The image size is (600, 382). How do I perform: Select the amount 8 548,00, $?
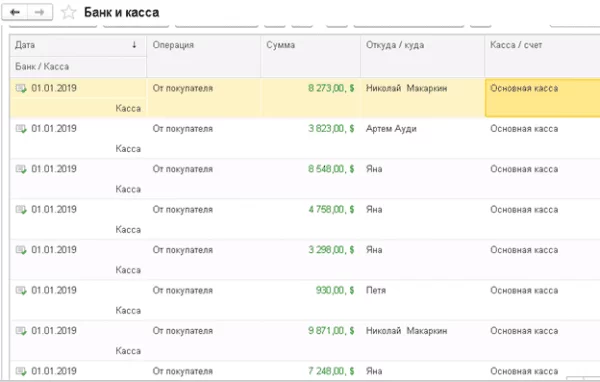point(331,169)
